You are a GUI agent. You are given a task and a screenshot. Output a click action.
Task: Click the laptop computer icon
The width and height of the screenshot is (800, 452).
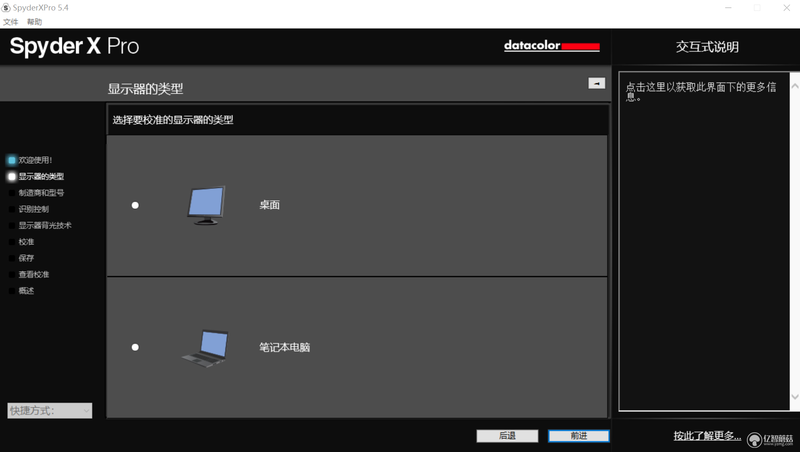tap(205, 348)
